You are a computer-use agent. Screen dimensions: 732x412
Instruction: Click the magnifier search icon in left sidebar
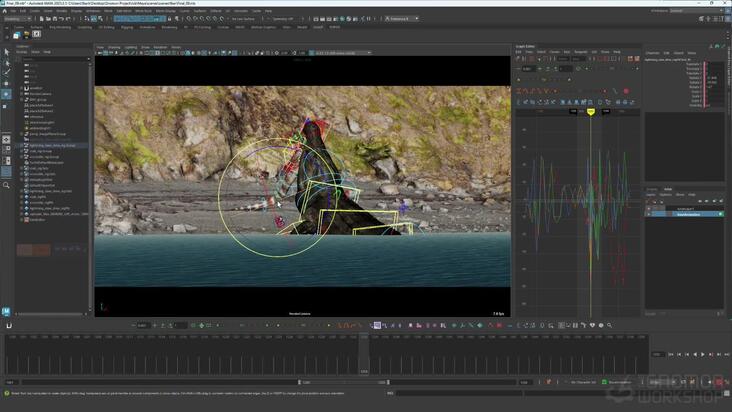pos(7,185)
